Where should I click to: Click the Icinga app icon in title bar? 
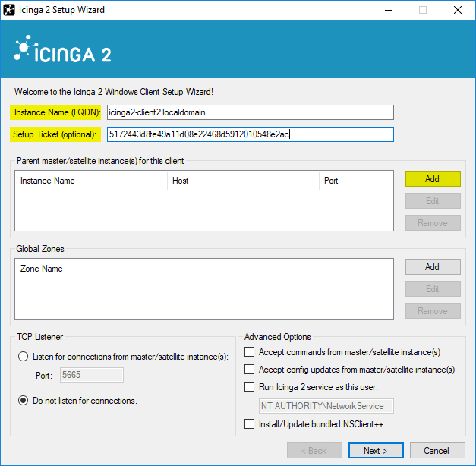(9, 10)
